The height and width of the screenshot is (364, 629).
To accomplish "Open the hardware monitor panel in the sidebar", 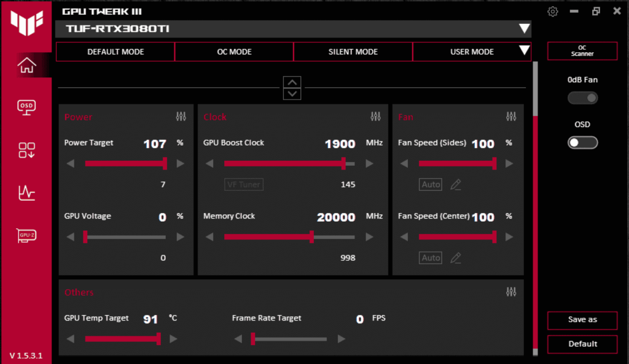I will click(26, 193).
